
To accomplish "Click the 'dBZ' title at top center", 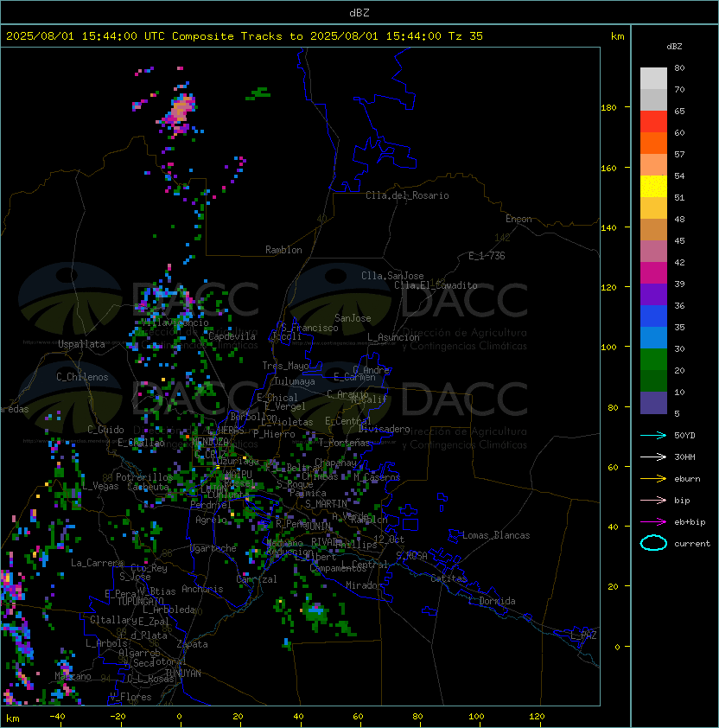I will click(x=359, y=13).
